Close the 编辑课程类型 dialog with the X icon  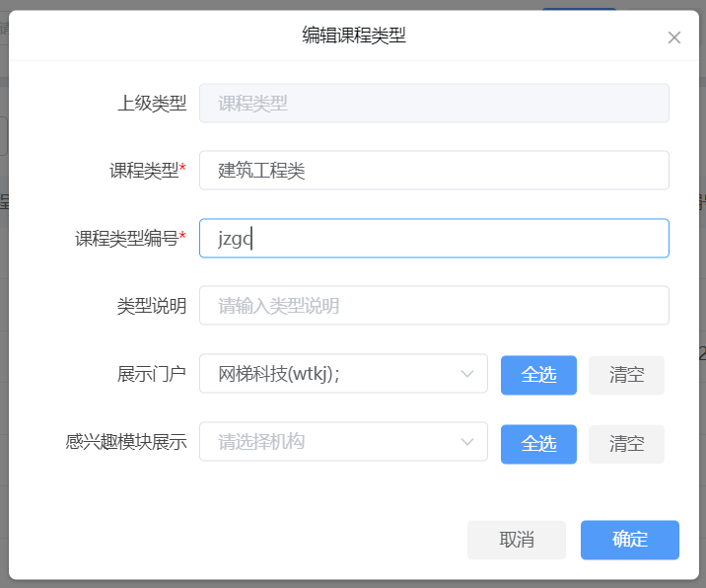coord(674,37)
